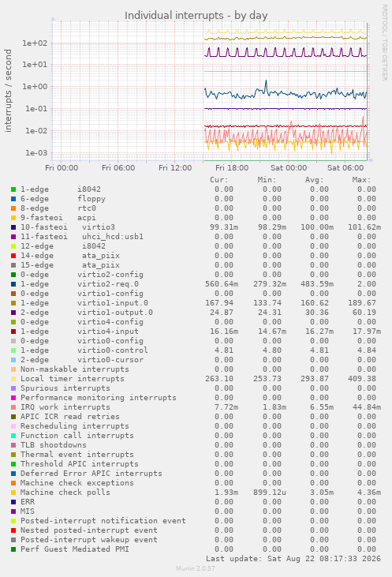Screen dimensions: 392x577
Task: Click the virtio1-output.0 legend swatch
Action: (x=13, y=313)
